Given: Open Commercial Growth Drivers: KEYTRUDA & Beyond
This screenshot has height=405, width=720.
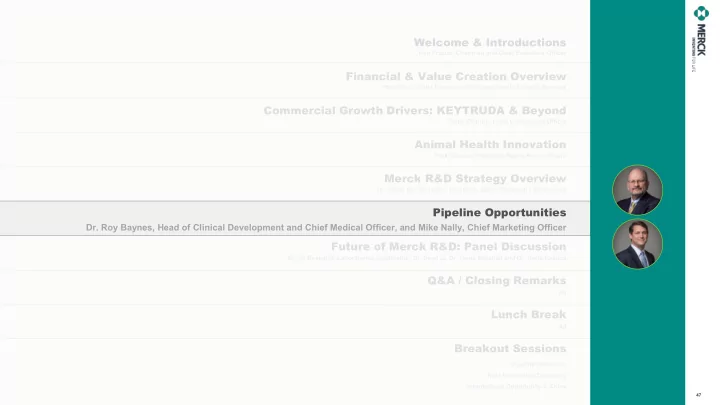Looking at the screenshot, I should 415,110.
